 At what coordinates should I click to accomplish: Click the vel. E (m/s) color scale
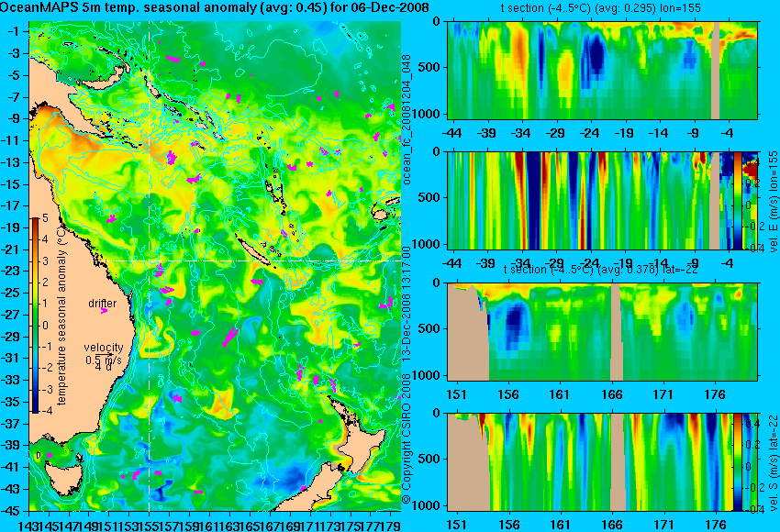coord(737,200)
